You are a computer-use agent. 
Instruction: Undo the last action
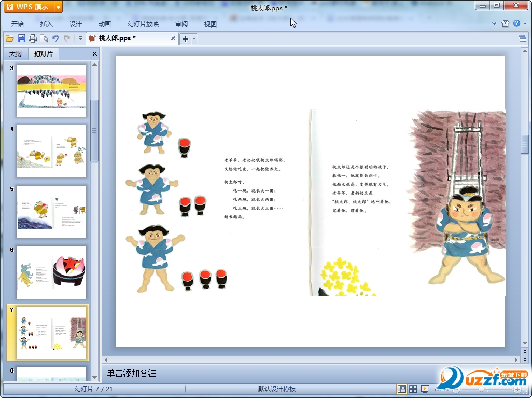point(55,38)
